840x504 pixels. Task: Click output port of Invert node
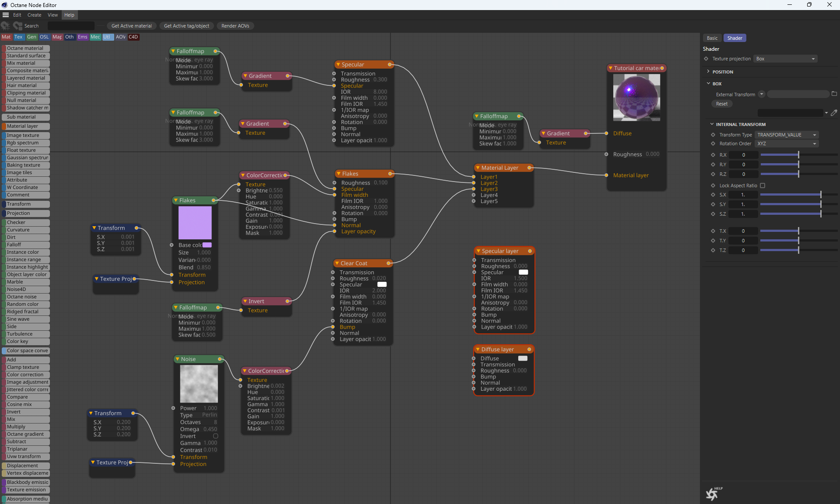tap(288, 301)
